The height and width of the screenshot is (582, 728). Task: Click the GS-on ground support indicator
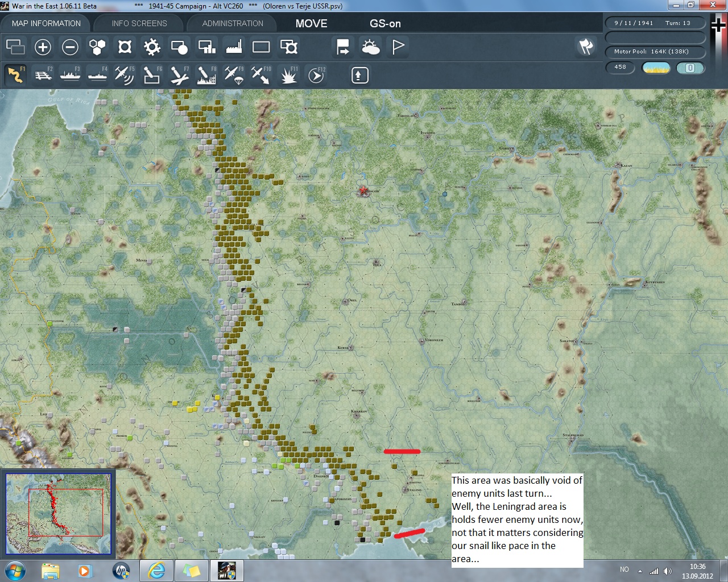tap(385, 23)
